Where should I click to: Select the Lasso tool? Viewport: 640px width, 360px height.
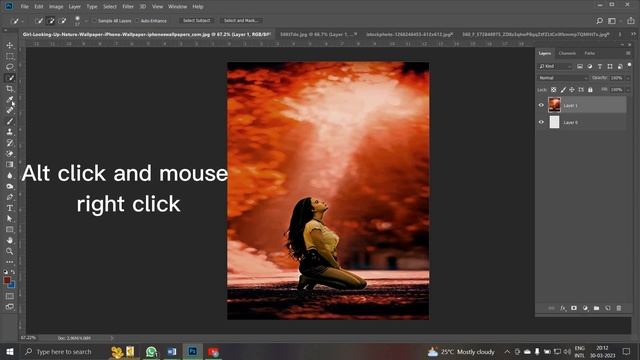pyautogui.click(x=9, y=67)
